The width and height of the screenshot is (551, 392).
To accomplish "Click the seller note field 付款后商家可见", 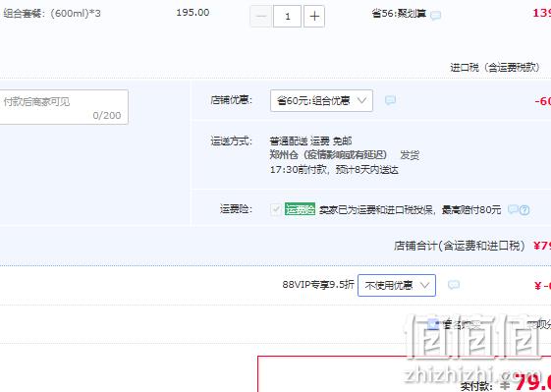I will pos(63,107).
